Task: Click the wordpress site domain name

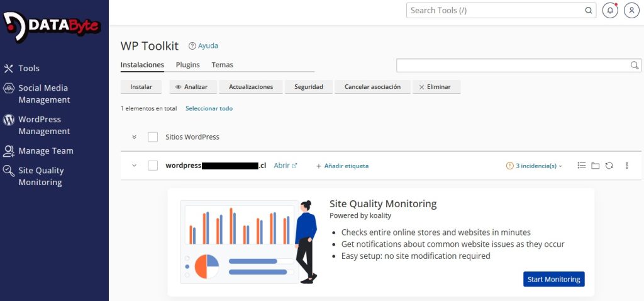Action: pyautogui.click(x=216, y=166)
